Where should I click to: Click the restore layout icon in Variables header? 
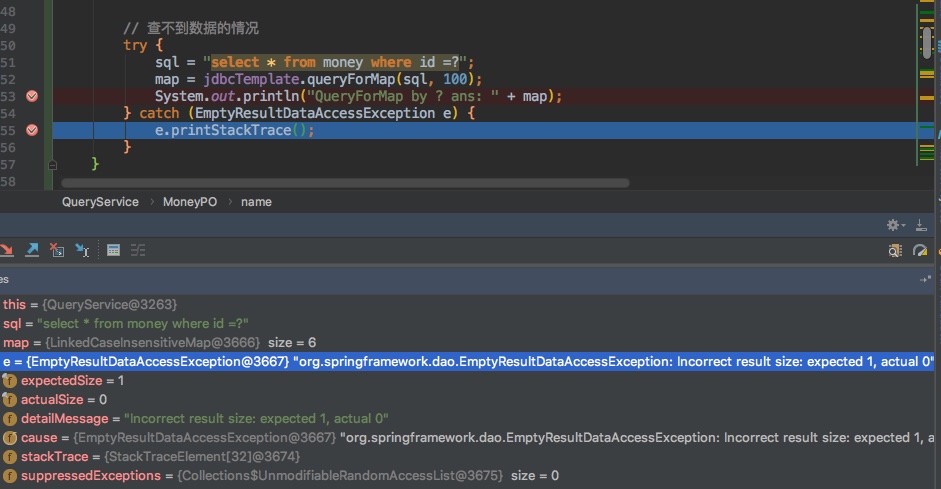(925, 280)
